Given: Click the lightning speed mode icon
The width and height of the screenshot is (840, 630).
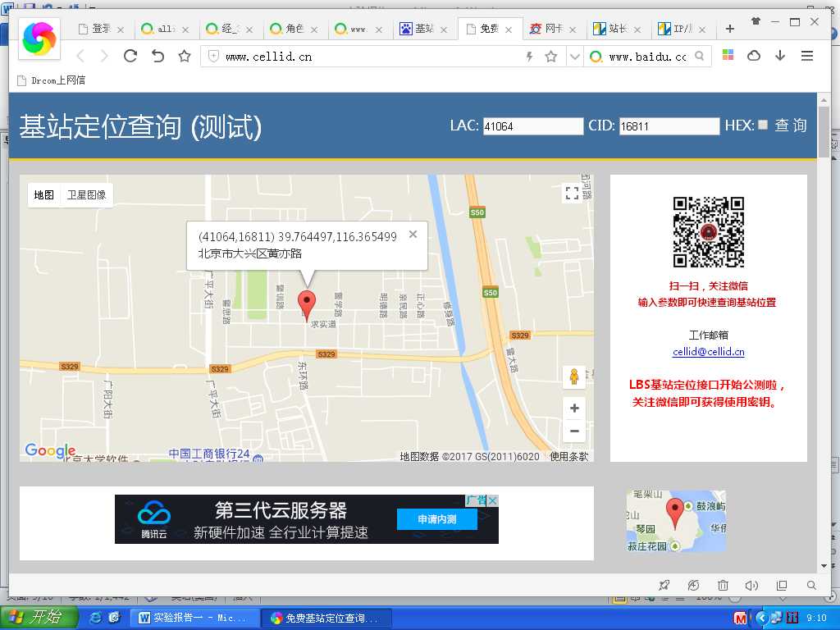Looking at the screenshot, I should [529, 57].
